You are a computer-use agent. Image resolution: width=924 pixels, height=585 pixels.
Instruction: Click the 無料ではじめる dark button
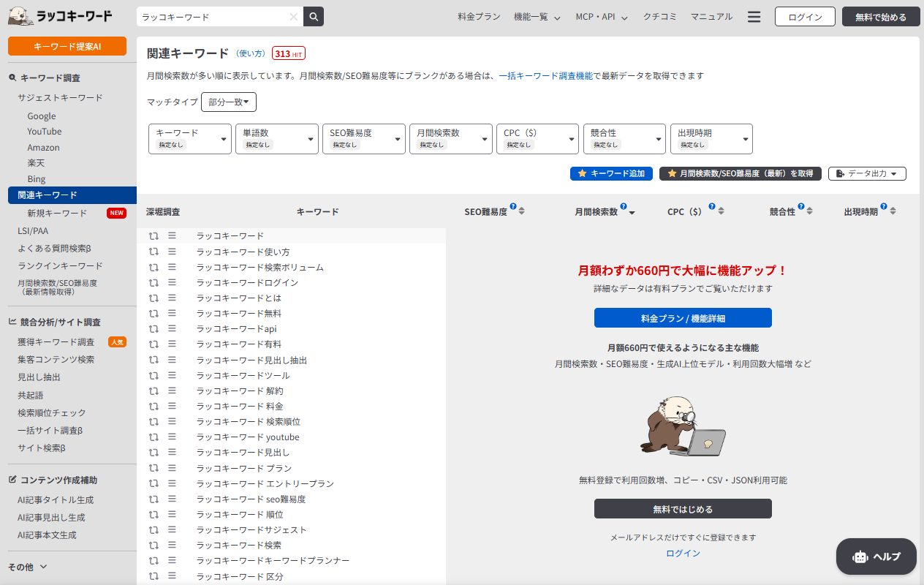tap(683, 509)
